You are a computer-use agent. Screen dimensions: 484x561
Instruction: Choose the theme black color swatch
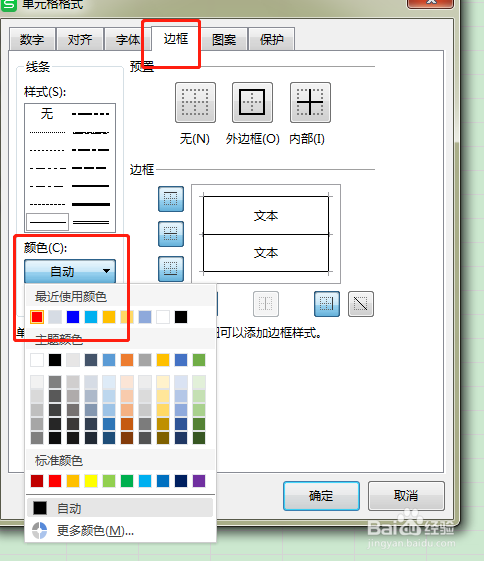tap(55, 360)
